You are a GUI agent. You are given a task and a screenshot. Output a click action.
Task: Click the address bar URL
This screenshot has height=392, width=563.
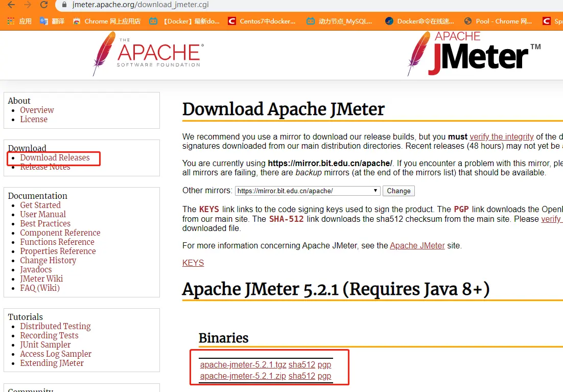pyautogui.click(x=140, y=5)
